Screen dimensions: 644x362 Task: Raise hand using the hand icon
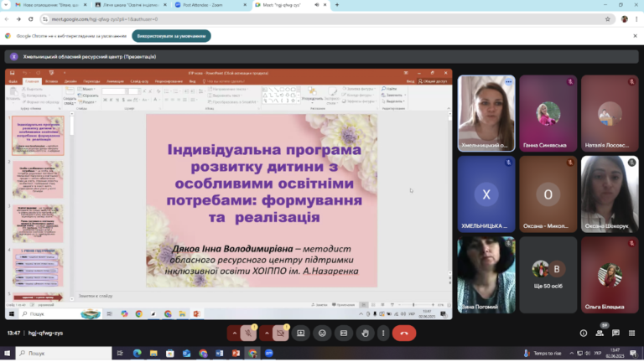[x=365, y=334]
